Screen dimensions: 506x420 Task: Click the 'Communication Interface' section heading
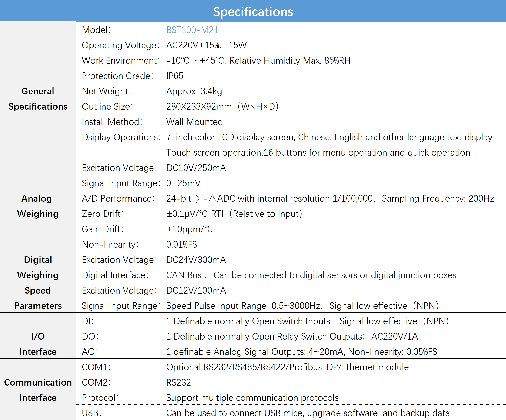pos(38,390)
